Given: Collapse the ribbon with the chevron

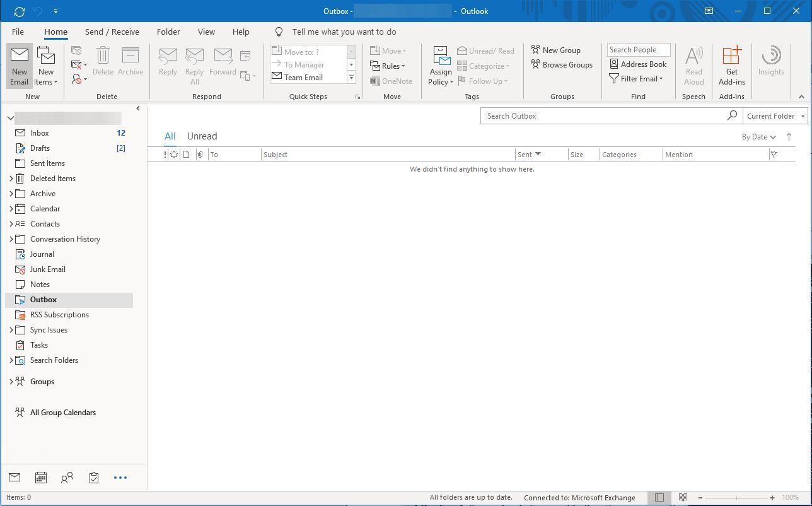Looking at the screenshot, I should 801,97.
